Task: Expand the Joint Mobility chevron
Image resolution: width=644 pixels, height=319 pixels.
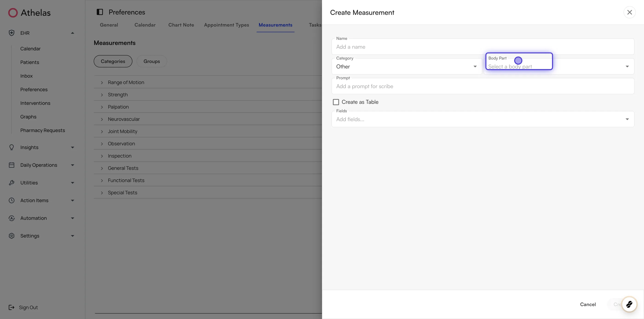Action: [x=102, y=131]
